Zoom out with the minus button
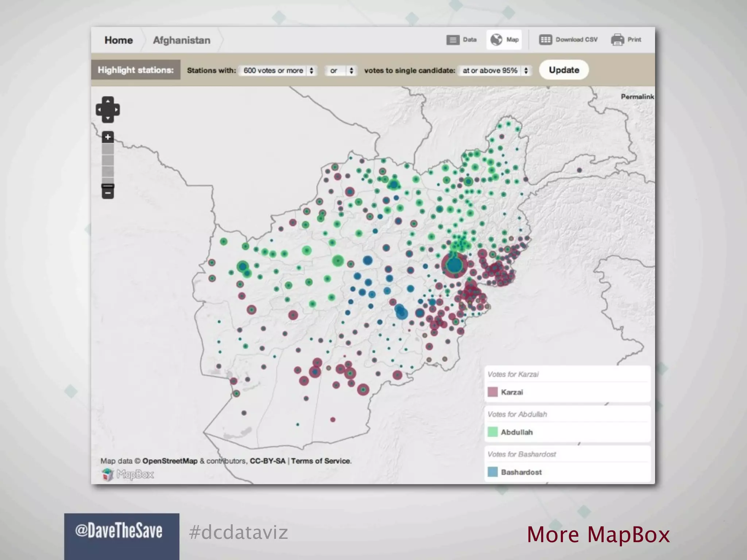Viewport: 747px width, 560px height. [108, 193]
